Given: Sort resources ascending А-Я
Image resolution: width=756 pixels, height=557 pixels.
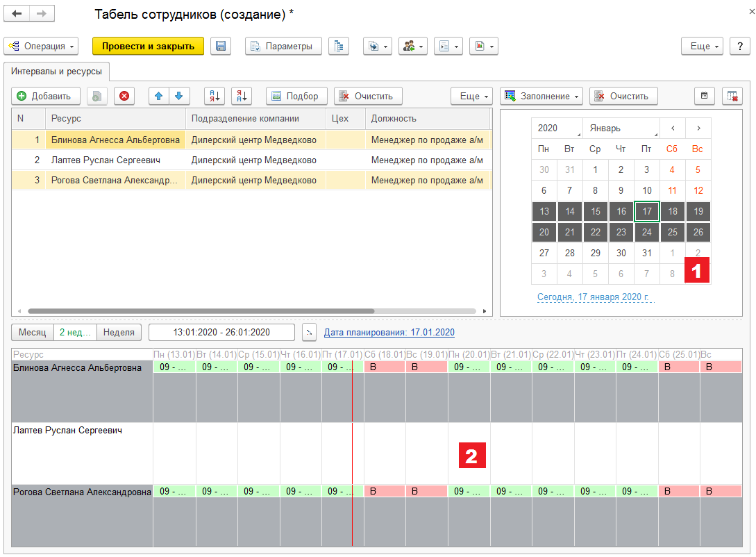Looking at the screenshot, I should click(x=215, y=96).
